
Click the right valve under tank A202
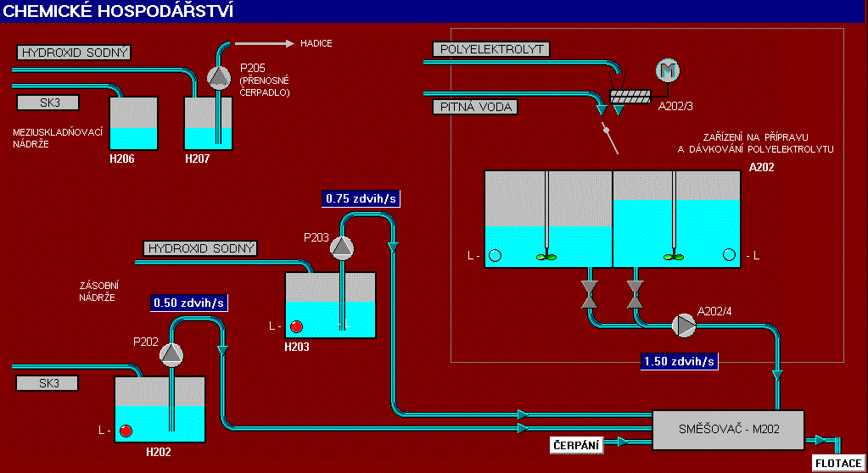point(634,294)
